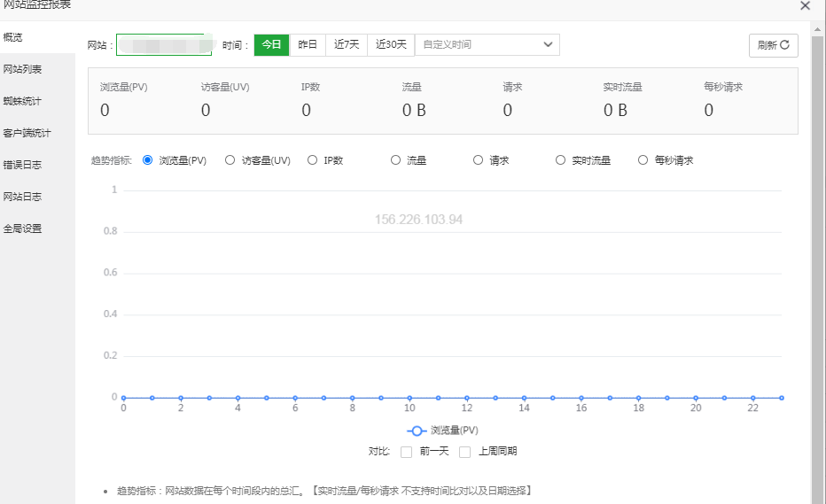
Task: Click the 访客量(UV) summary label
Action: [x=225, y=87]
